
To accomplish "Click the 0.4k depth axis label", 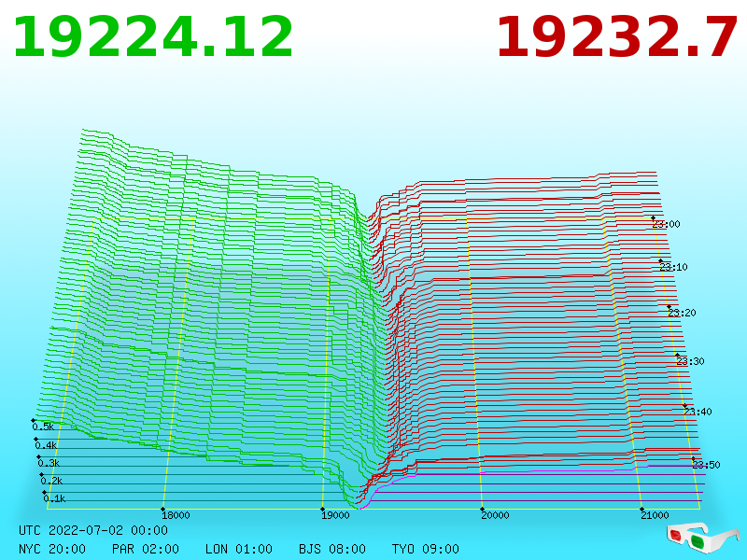I will point(46,446).
